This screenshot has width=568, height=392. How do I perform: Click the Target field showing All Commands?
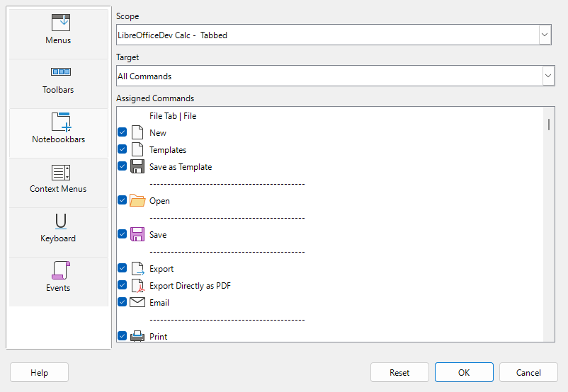click(x=336, y=76)
